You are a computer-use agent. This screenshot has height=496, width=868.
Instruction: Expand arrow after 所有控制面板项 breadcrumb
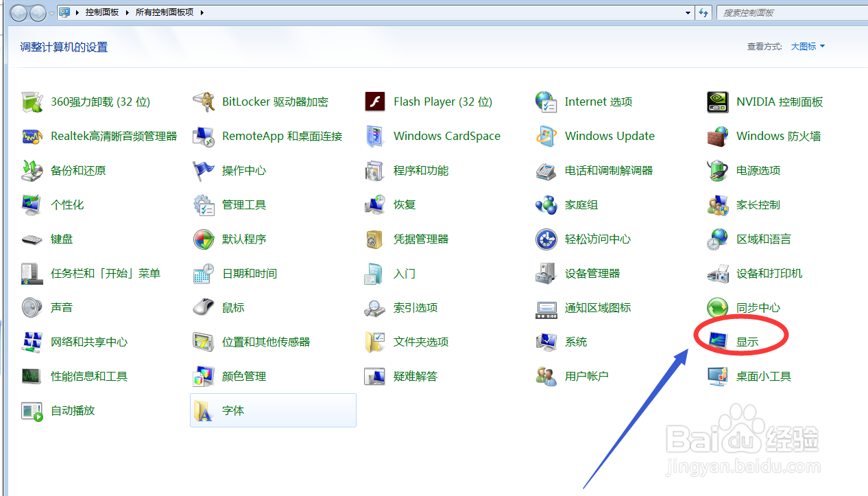pos(202,12)
